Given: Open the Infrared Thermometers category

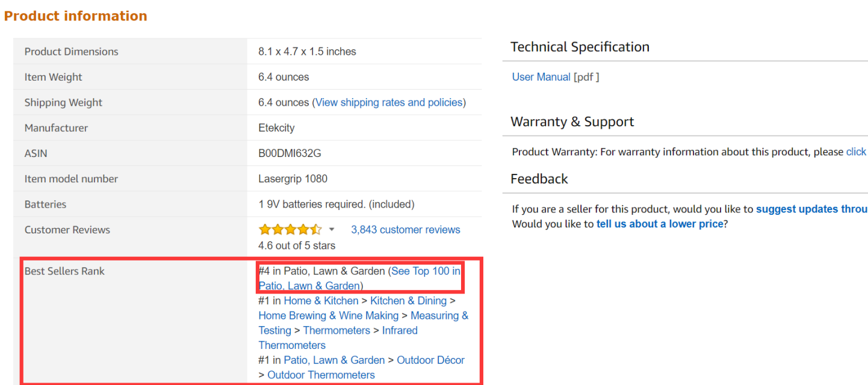Looking at the screenshot, I should (x=400, y=330).
